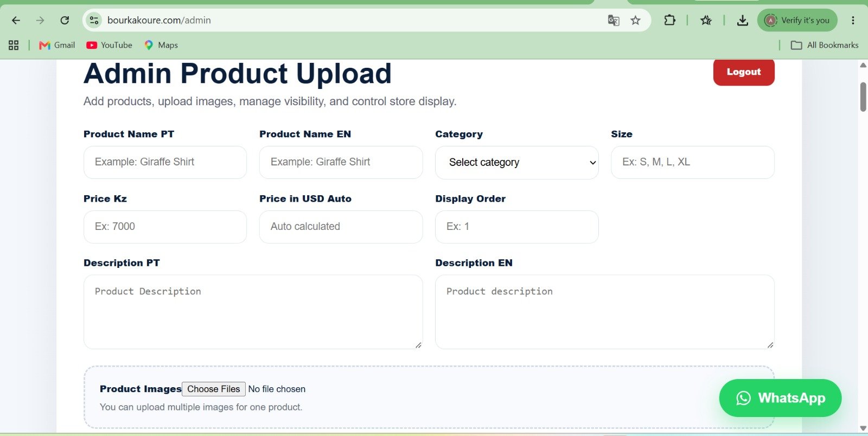Viewport: 868px width, 436px height.
Task: Click the 'Admin Product Upload' heading
Action: point(237,73)
